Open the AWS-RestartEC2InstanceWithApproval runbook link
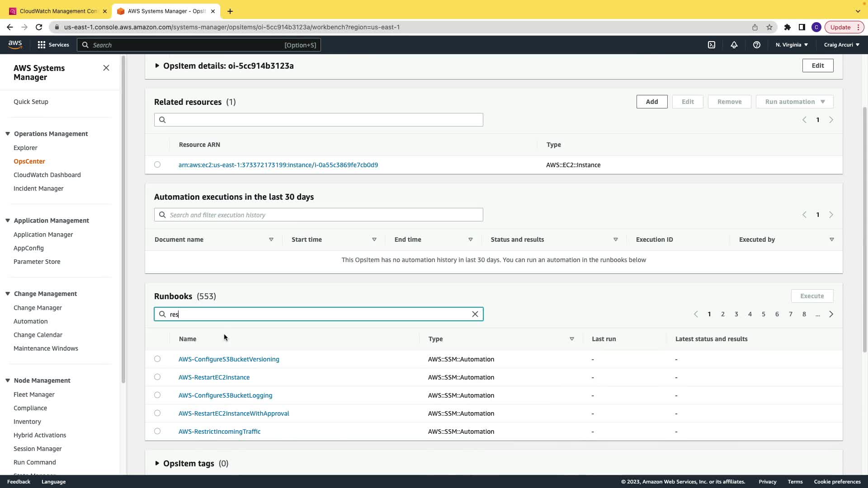The image size is (868, 488). [x=233, y=413]
